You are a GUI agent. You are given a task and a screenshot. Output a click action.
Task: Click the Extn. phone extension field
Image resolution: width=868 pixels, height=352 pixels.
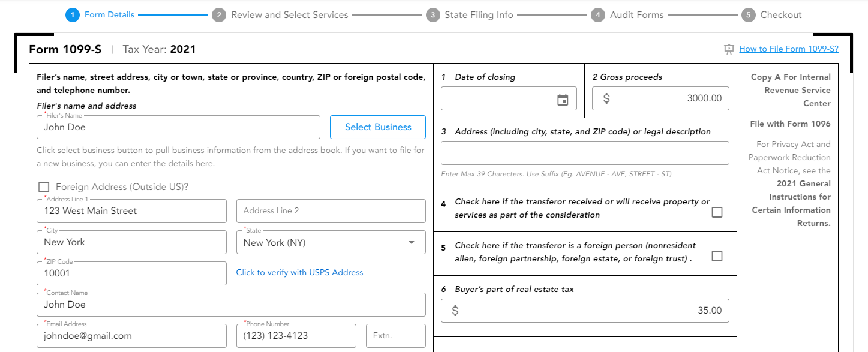point(395,336)
